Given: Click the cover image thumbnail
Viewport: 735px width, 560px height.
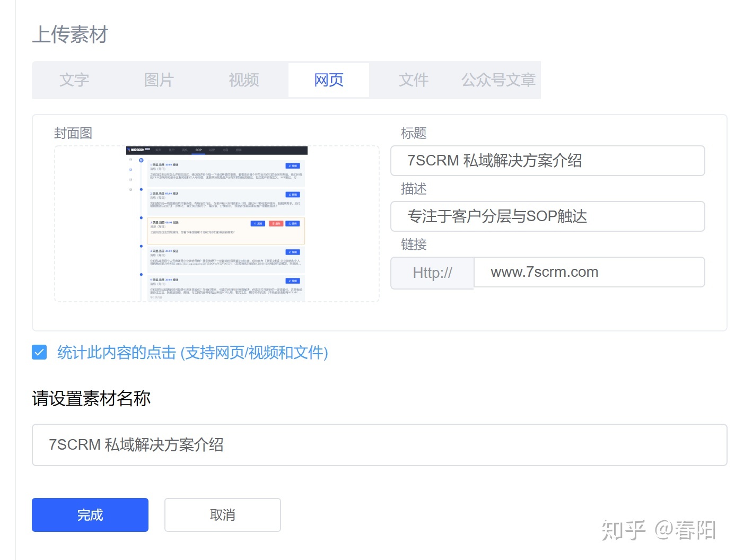Looking at the screenshot, I should point(217,224).
